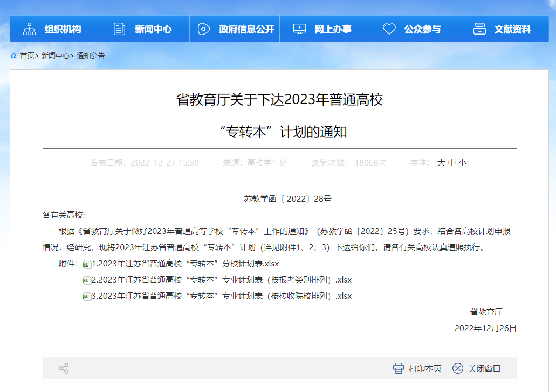Click 打印本页 to print the page
The height and width of the screenshot is (392, 556).
click(x=425, y=369)
